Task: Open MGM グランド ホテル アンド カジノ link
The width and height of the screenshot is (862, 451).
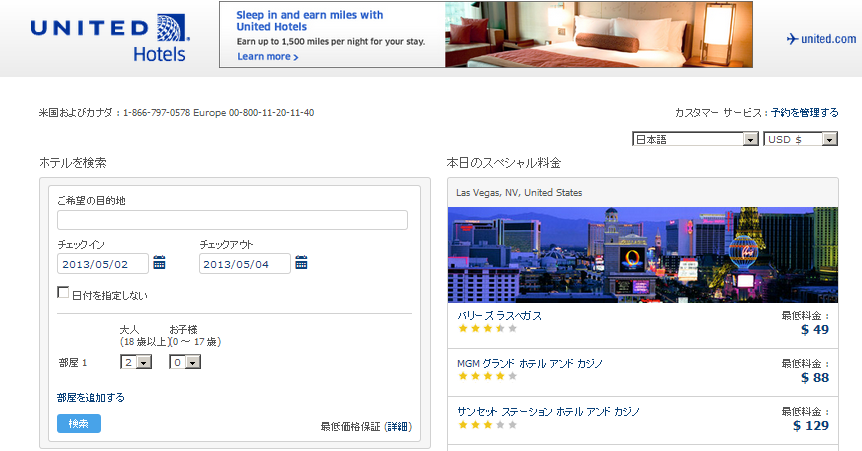Action: 530,364
